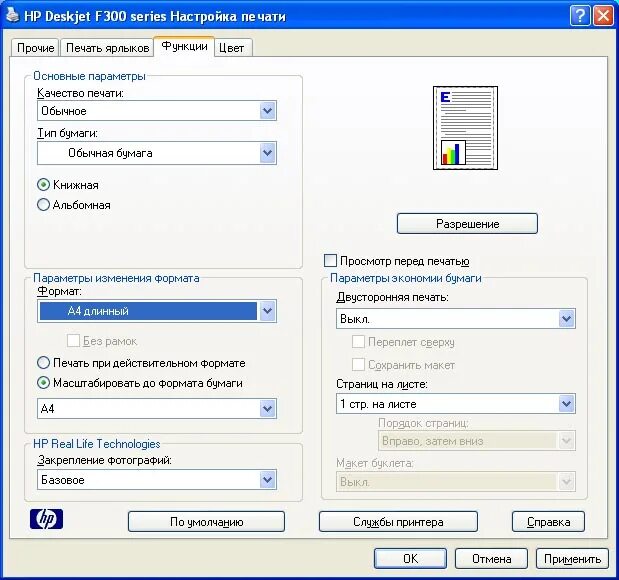Viewport: 619px width, 580px height.
Task: Enable Просмотр перед печатью checkbox
Action: click(330, 261)
